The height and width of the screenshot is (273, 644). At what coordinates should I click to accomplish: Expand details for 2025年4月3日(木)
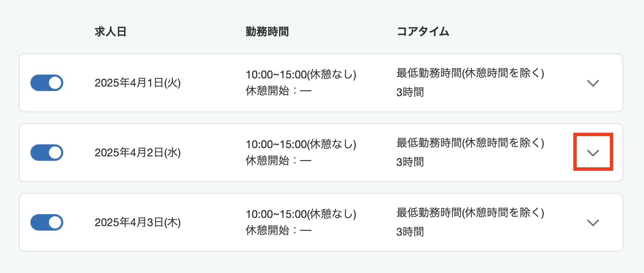[x=594, y=223]
